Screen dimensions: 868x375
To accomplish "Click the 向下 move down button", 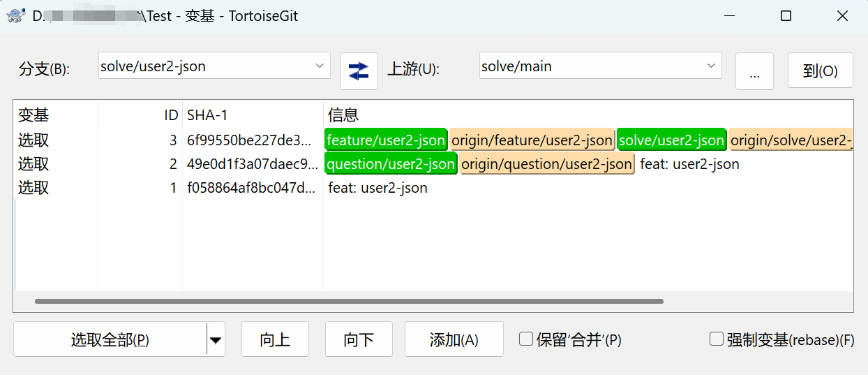I will tap(359, 340).
